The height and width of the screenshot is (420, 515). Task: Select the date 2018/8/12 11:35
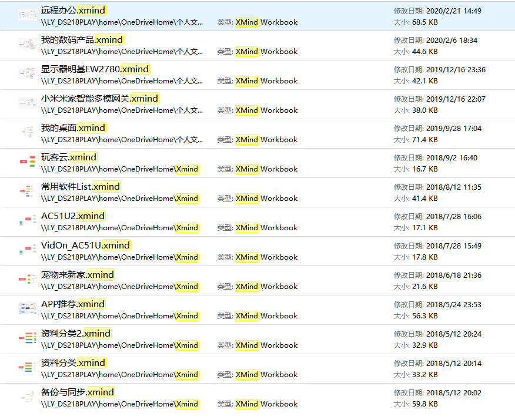point(454,187)
